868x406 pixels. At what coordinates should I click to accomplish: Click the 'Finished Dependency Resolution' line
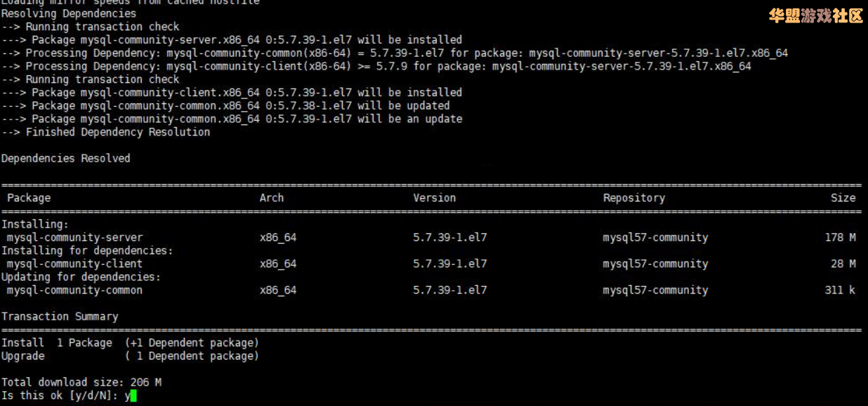pos(105,132)
